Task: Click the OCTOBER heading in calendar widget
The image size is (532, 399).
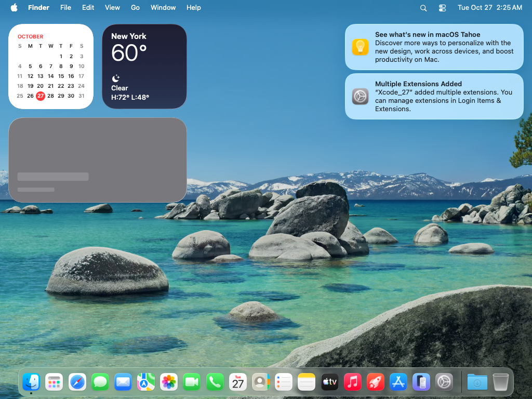Action: click(31, 36)
